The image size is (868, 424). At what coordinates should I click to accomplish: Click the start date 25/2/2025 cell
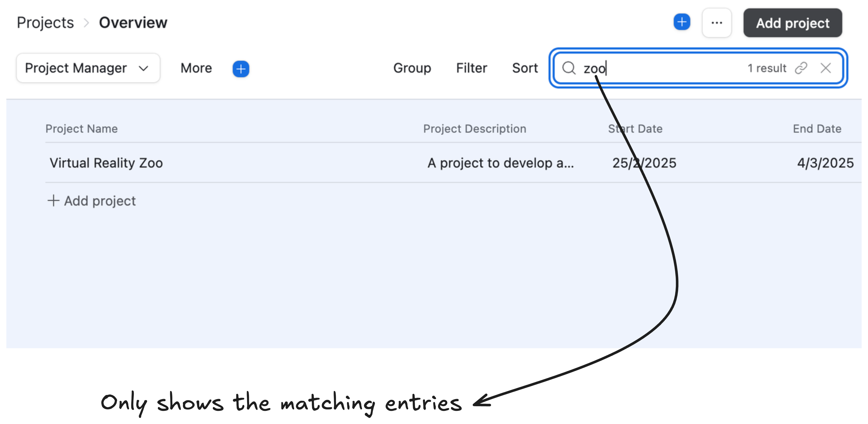tap(644, 163)
